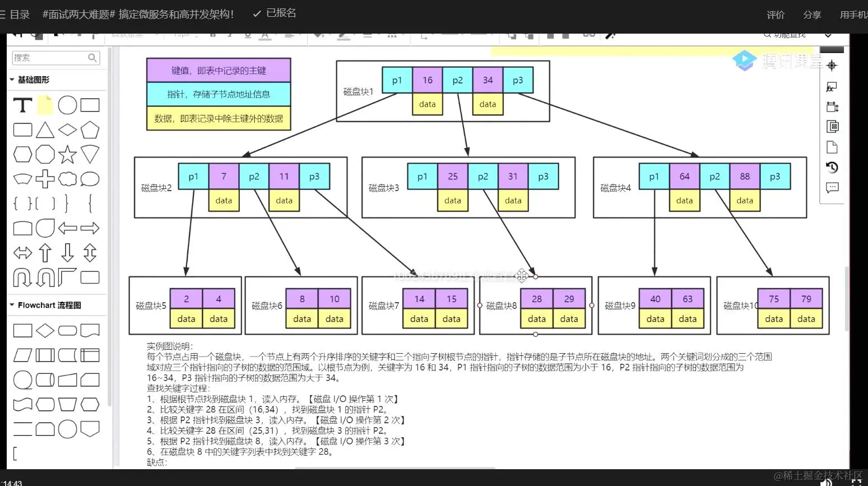The height and width of the screenshot is (486, 868).
Task: Select the yellow legend box 数据，即表记录中除主键外的数据
Action: tap(219, 118)
